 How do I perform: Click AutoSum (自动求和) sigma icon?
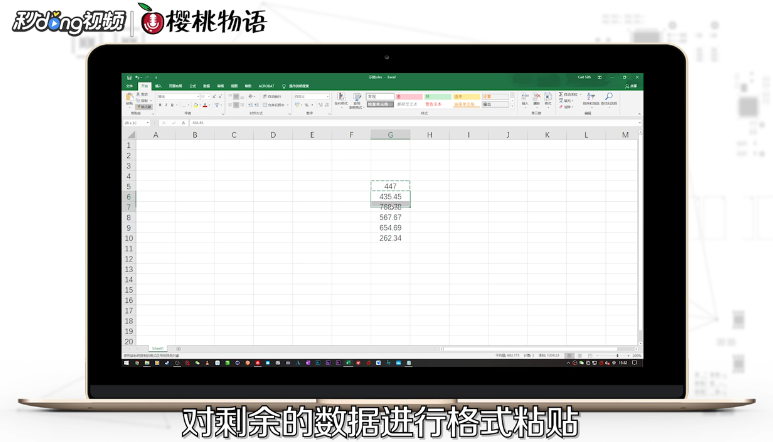(x=561, y=94)
